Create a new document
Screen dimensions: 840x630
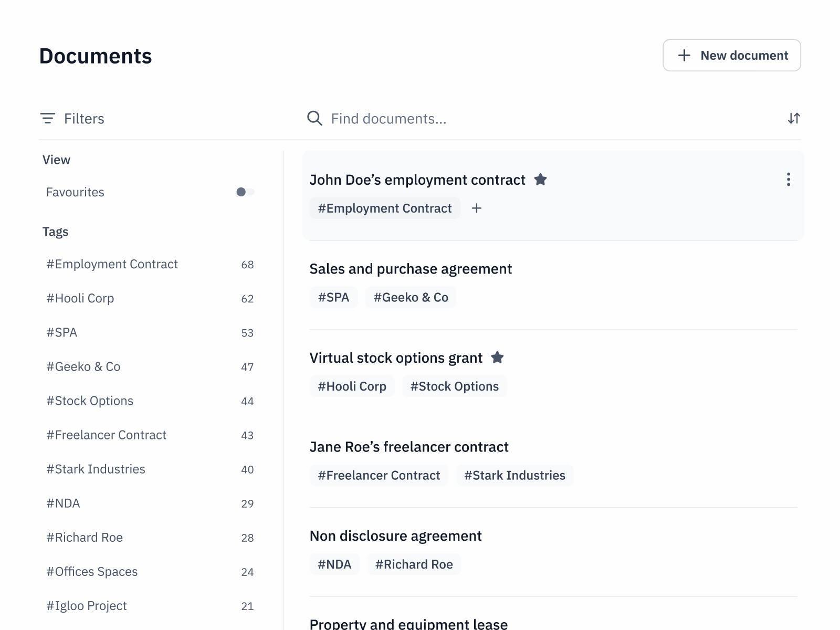731,55
